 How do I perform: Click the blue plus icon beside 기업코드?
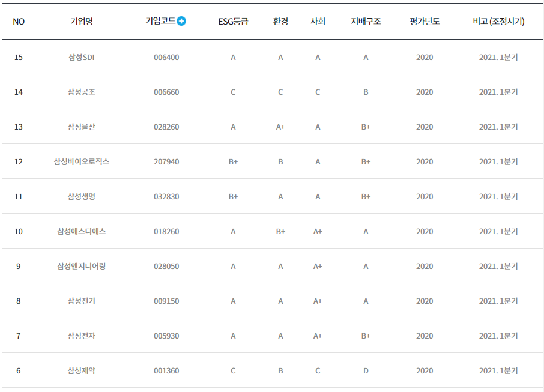[x=181, y=21]
